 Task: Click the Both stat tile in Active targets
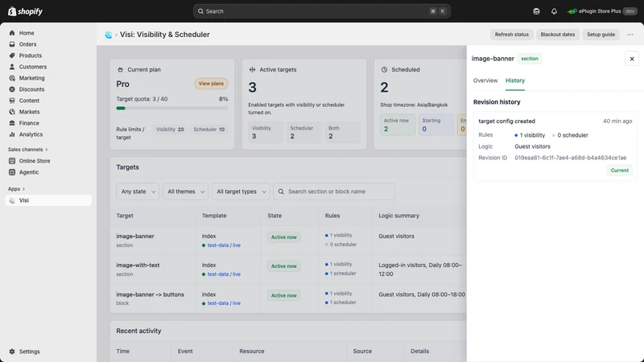[x=343, y=132]
